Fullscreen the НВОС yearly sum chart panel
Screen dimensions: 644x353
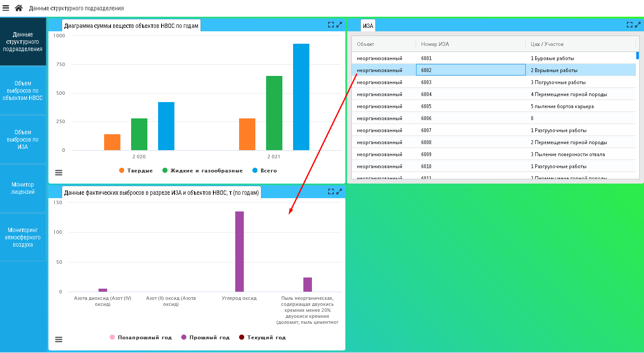click(331, 25)
